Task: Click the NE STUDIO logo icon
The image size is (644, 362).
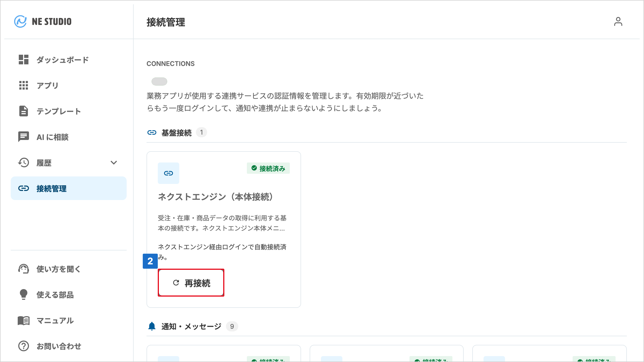Action: pyautogui.click(x=20, y=21)
